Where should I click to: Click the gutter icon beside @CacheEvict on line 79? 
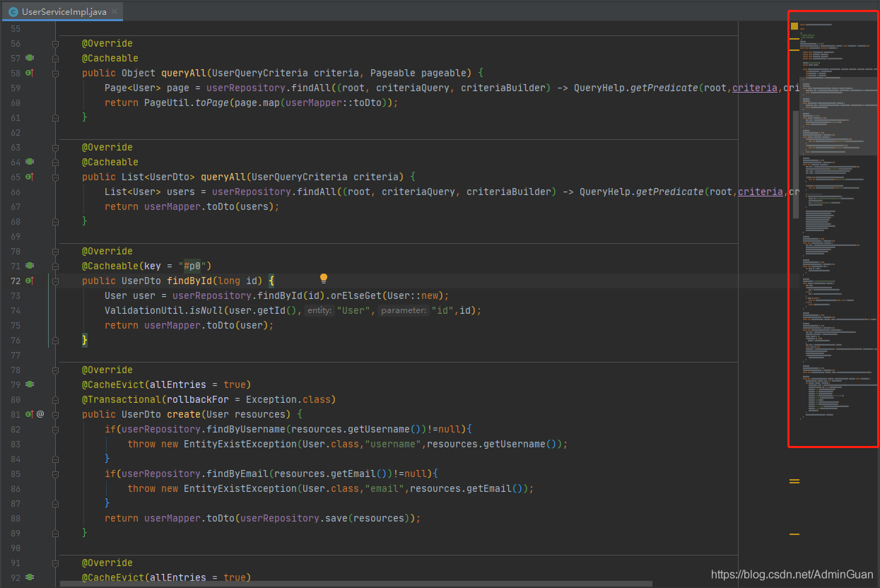click(30, 384)
